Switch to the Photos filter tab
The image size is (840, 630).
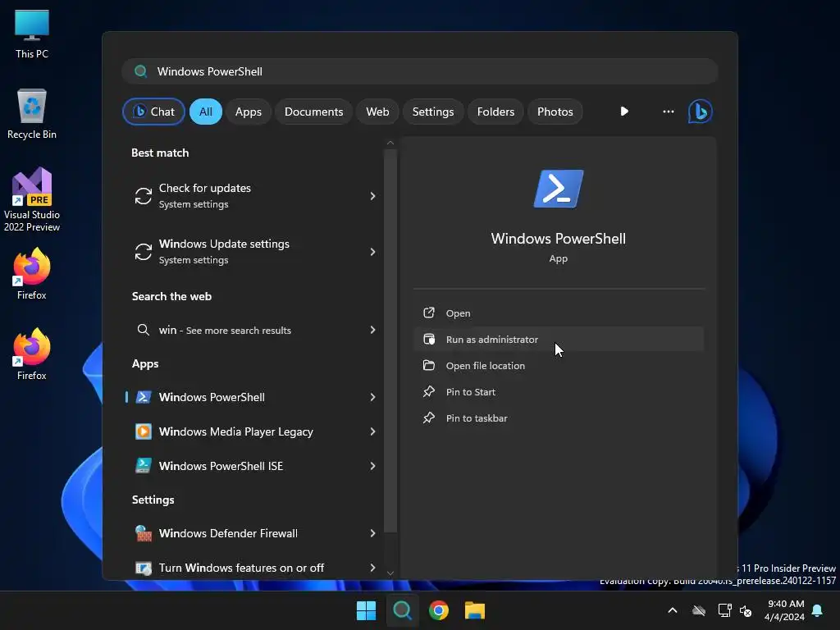555,112
